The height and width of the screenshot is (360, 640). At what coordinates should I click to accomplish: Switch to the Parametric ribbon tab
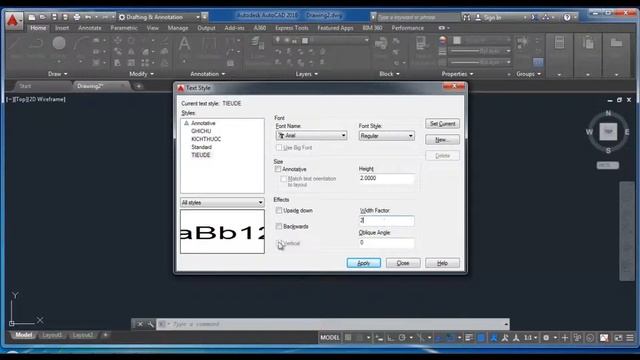coord(124,28)
